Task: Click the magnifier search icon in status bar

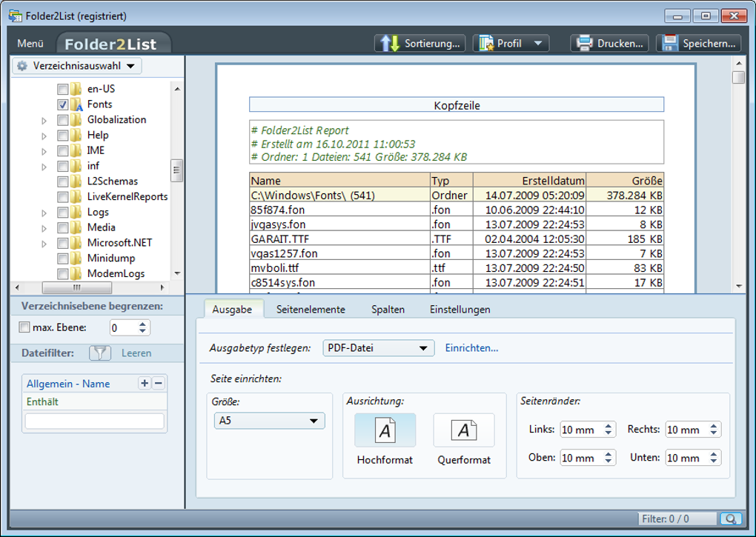Action: click(730, 519)
